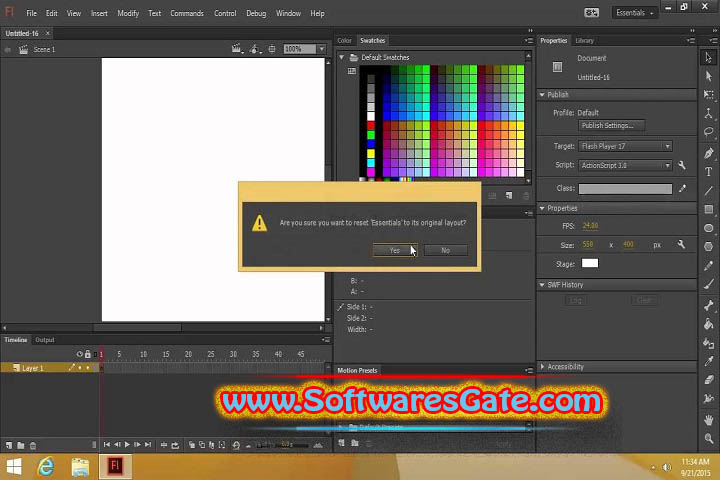The image size is (720, 480).
Task: Collapse the Default Swatches folder
Action: click(x=342, y=57)
